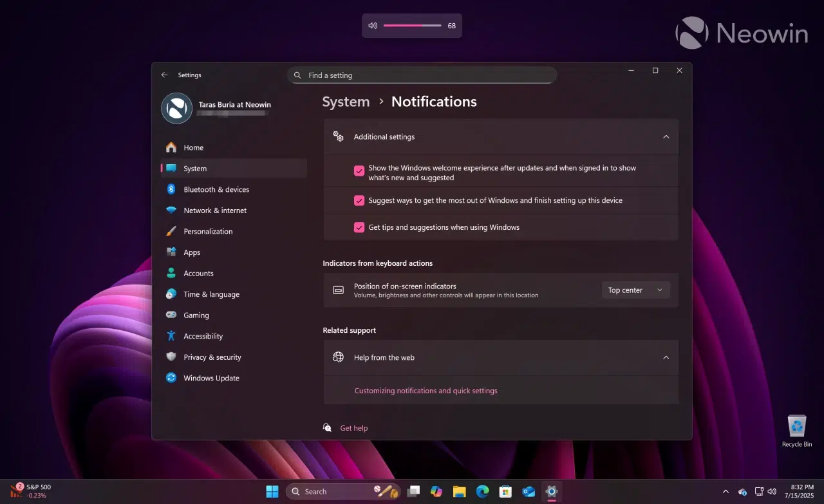Open Position of on-screen indicators dropdown
Image resolution: width=824 pixels, height=504 pixels.
coord(635,290)
